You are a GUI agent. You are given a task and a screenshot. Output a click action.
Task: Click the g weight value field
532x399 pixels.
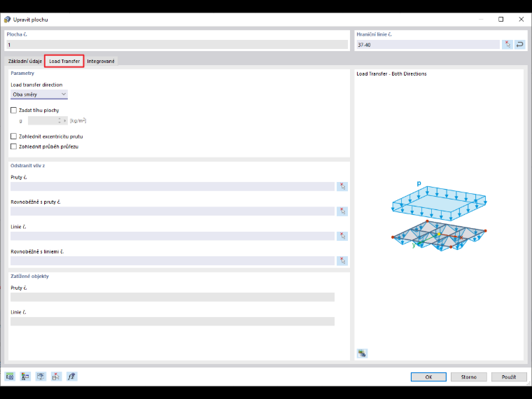(43, 120)
